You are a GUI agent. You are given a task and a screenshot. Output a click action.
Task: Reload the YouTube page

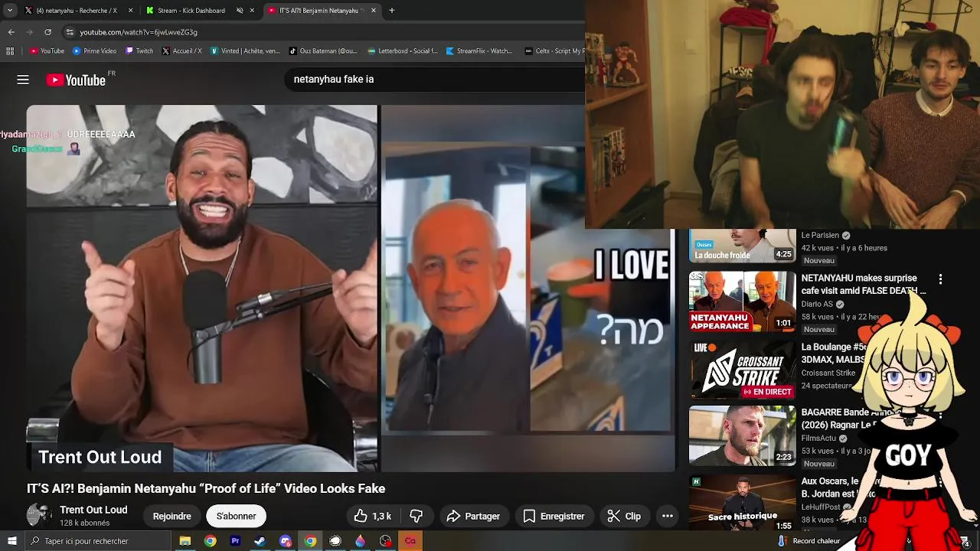pos(47,32)
